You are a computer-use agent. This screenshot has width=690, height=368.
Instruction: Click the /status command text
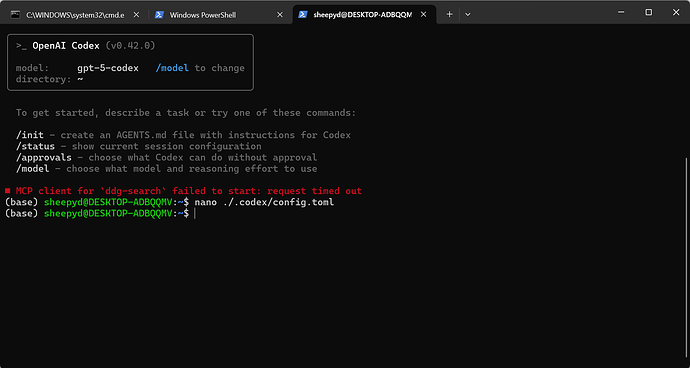tap(35, 146)
